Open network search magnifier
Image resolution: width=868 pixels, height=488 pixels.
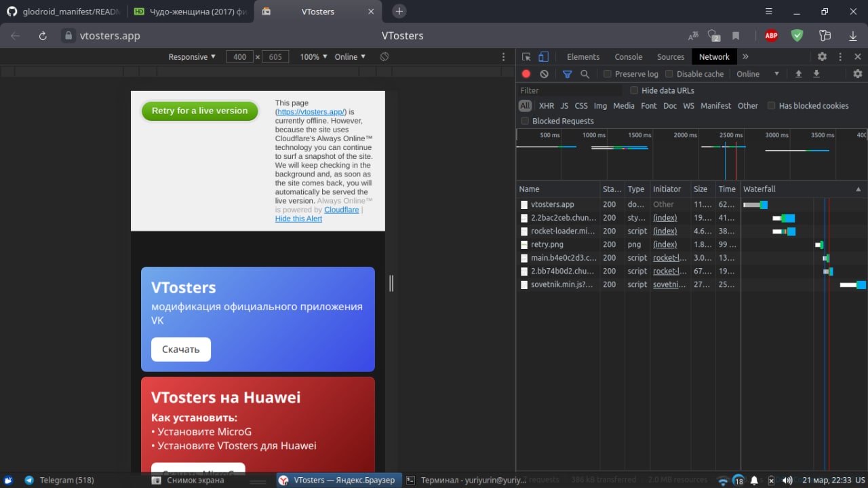pyautogui.click(x=585, y=74)
